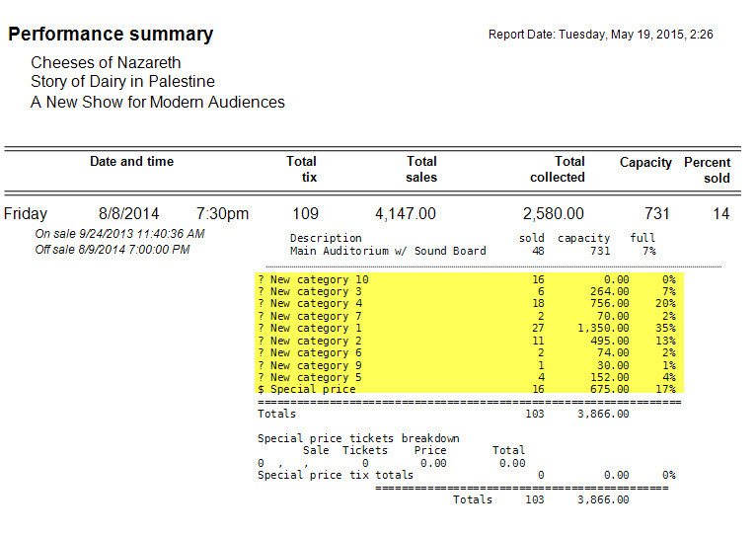Click the Percent sold column header

pyautogui.click(x=707, y=170)
